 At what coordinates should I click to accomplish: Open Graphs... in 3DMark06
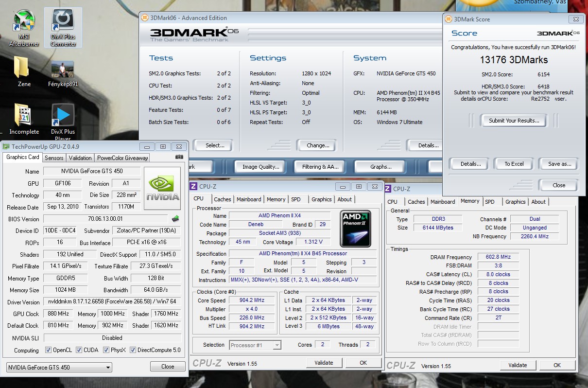tap(381, 167)
